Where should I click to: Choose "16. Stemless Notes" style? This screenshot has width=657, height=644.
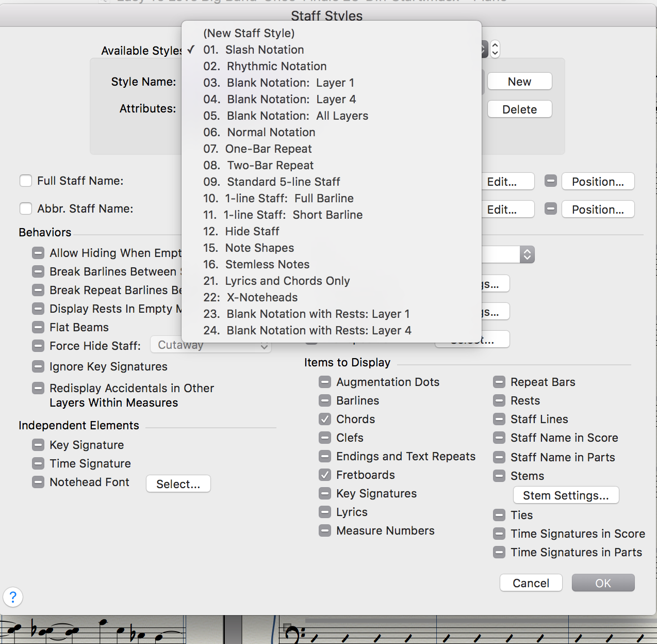click(x=267, y=264)
